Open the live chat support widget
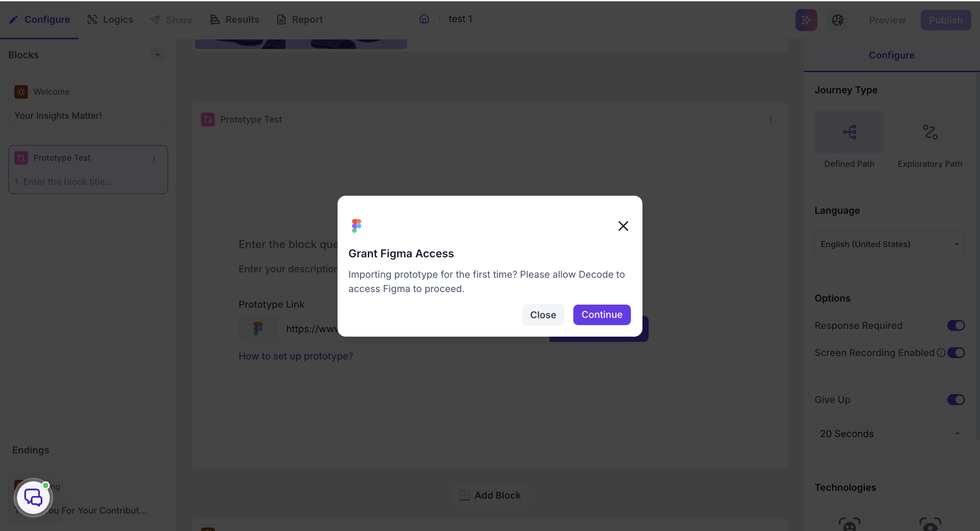980x531 pixels. (33, 498)
